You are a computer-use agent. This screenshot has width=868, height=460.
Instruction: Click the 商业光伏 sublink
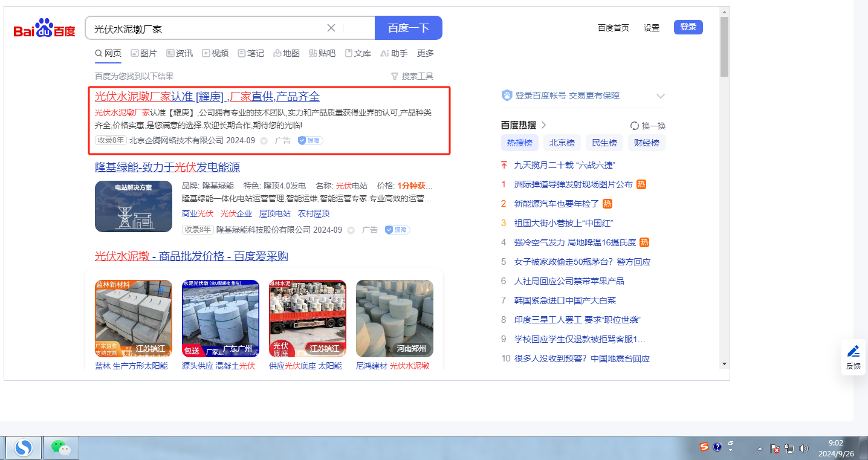198,213
